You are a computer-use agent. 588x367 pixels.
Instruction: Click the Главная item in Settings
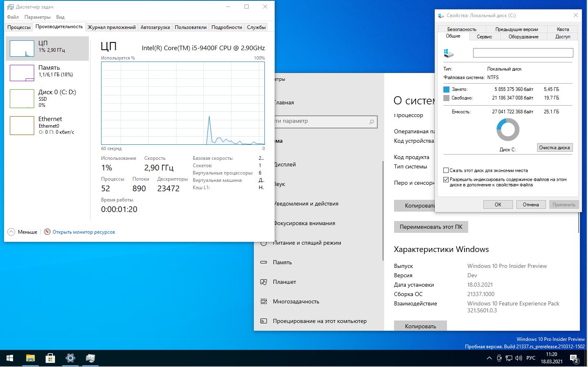click(x=284, y=102)
